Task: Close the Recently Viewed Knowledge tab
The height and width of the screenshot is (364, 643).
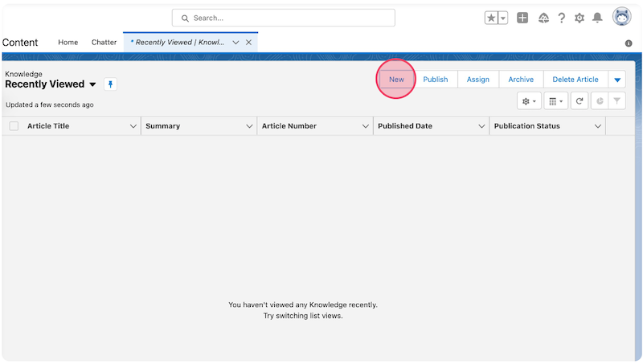Action: 248,43
